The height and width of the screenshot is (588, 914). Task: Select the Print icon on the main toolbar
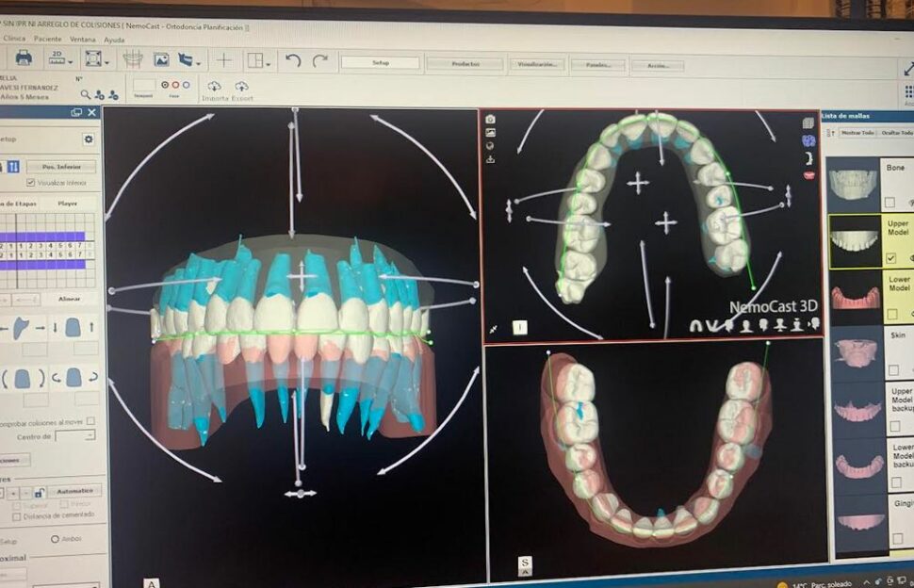pyautogui.click(x=23, y=59)
